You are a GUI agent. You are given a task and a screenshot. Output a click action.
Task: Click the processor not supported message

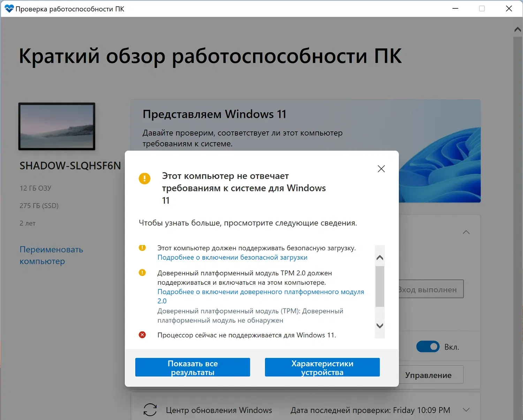pyautogui.click(x=247, y=335)
